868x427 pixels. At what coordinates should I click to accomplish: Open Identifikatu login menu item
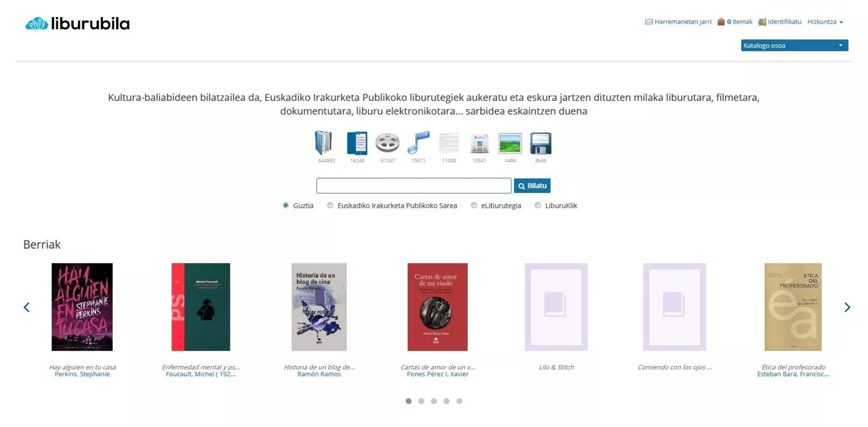point(780,22)
